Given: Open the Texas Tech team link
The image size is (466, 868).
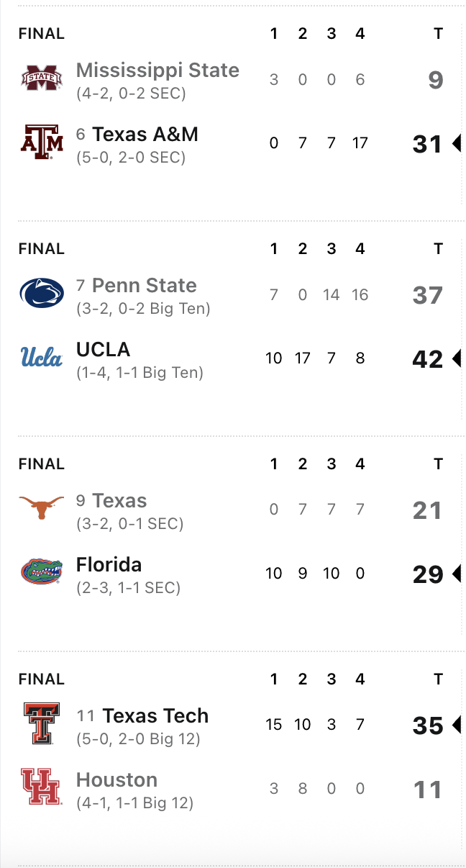Looking at the screenshot, I should (155, 716).
